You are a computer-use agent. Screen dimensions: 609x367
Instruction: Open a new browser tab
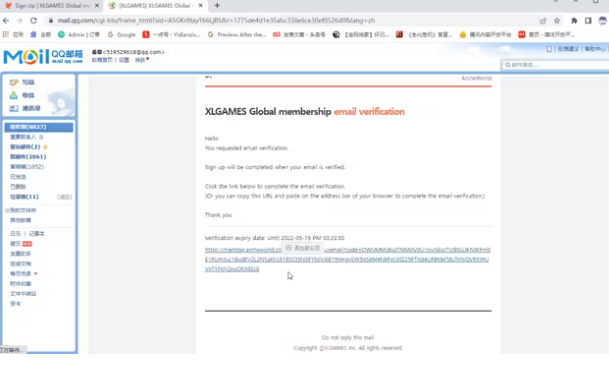tap(217, 5)
